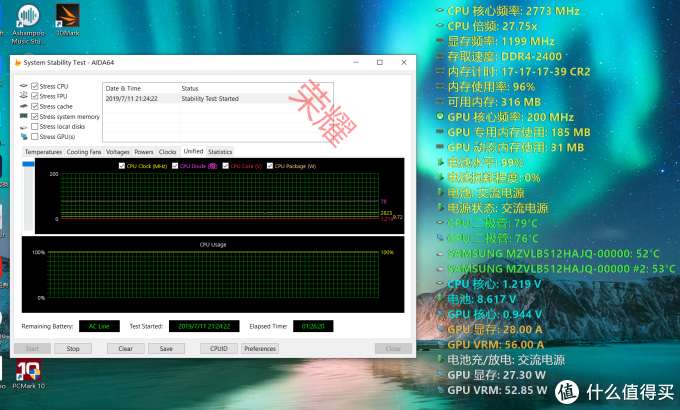Click the CPU Usage graph area
680x410 pixels.
(x=213, y=274)
